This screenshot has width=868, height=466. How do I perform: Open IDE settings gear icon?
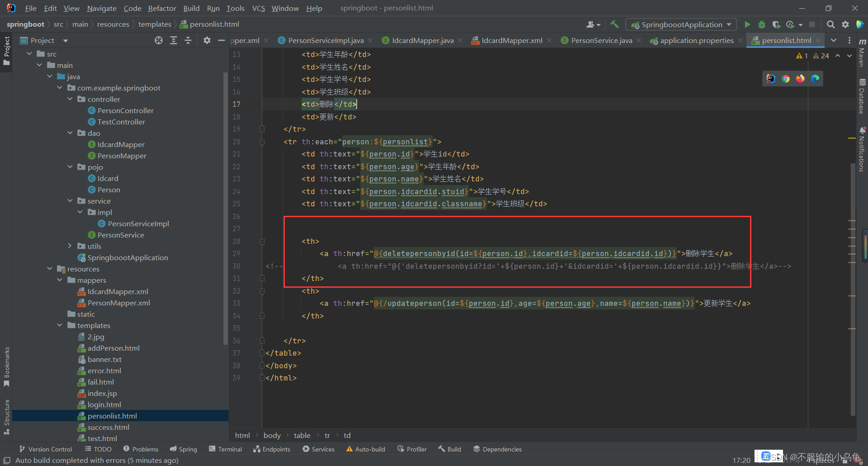click(845, 24)
